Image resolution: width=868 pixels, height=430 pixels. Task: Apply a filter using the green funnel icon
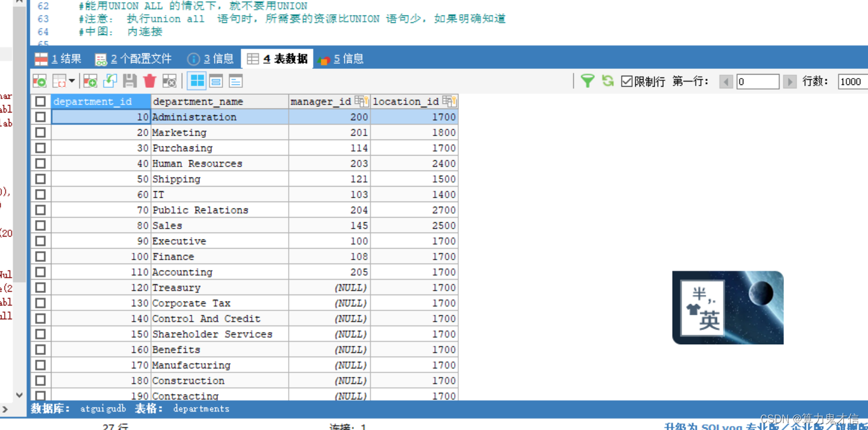(x=587, y=81)
